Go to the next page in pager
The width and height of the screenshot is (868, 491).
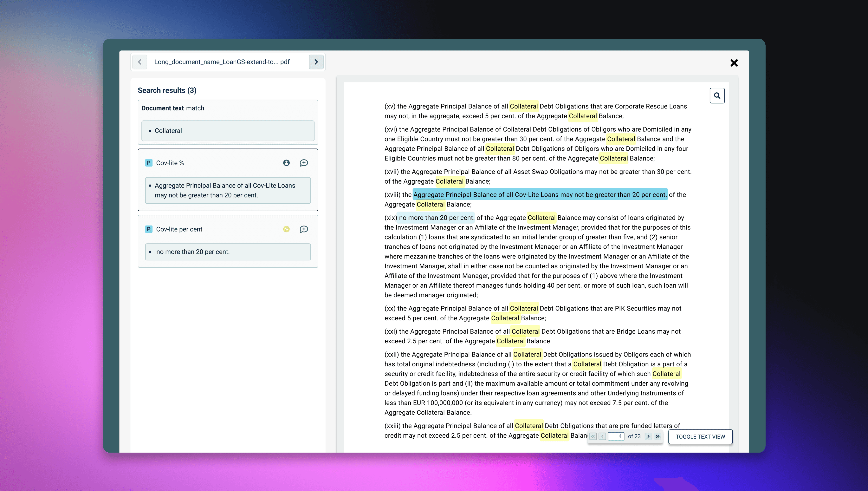(x=648, y=436)
